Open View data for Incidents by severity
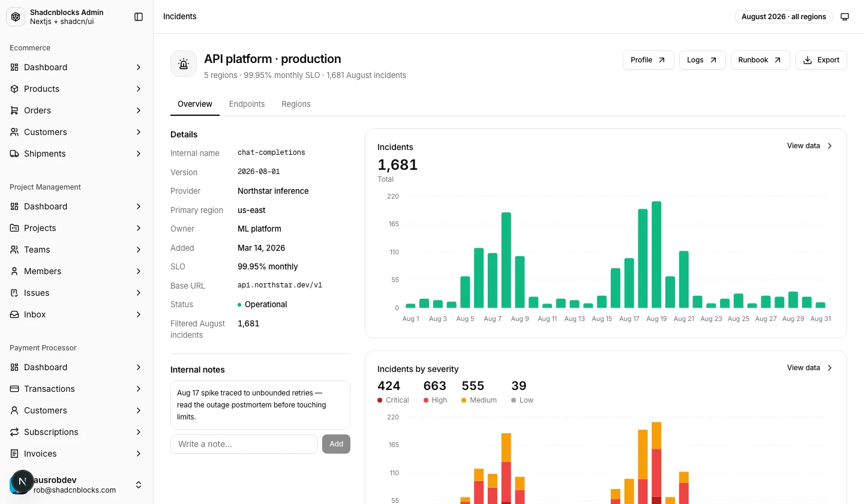Screen dimensions: 864x504 (811, 368)
